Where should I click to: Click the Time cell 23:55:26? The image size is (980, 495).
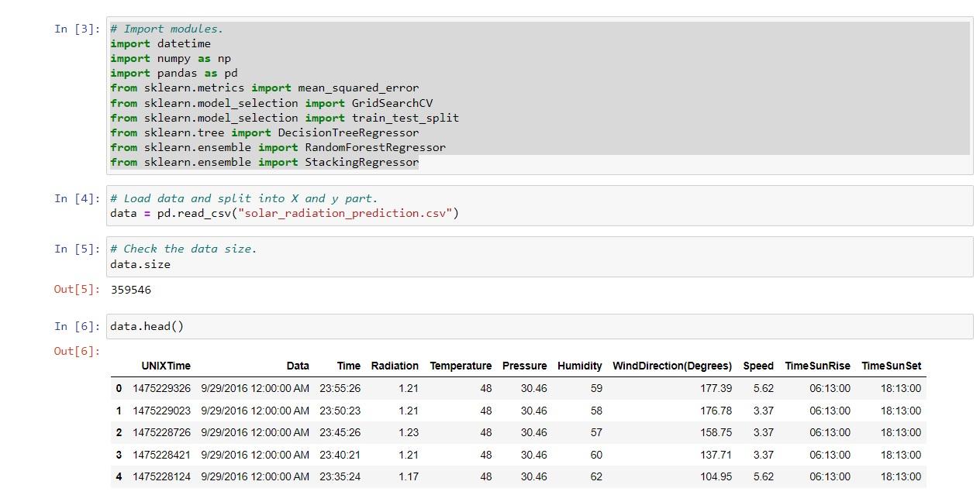(340, 388)
